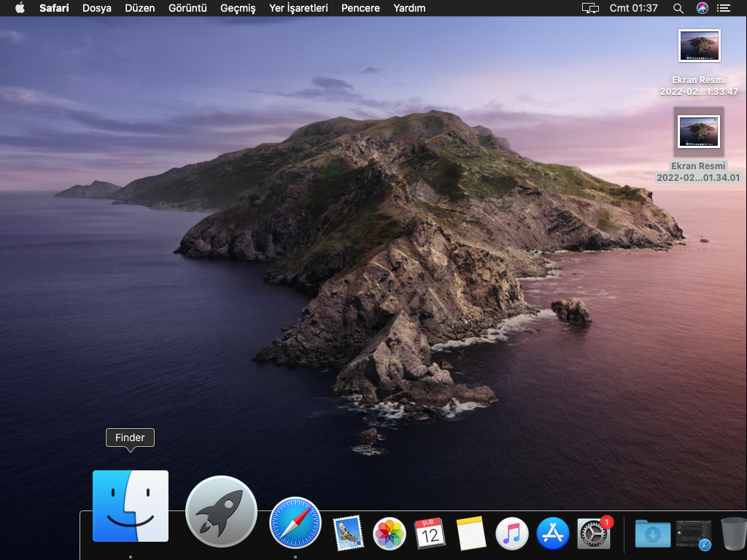Open System Preferences gear icon

click(594, 534)
